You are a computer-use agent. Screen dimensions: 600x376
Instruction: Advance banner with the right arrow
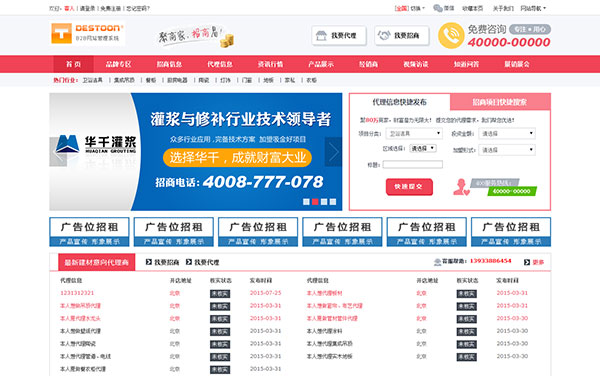[x=333, y=152]
